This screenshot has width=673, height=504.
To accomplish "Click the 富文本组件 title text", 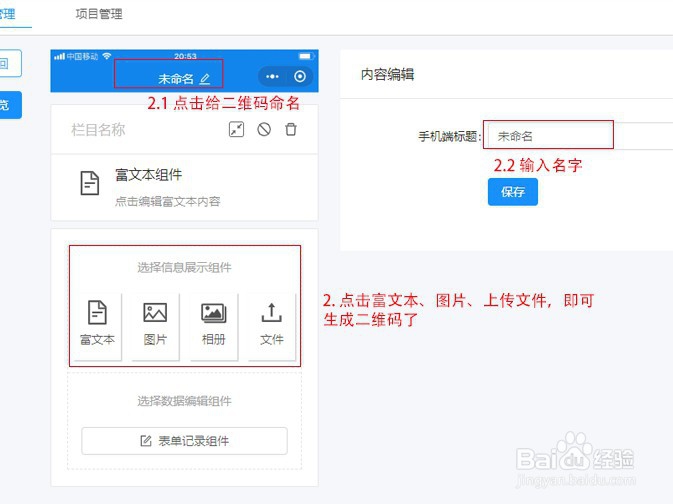I will [149, 175].
